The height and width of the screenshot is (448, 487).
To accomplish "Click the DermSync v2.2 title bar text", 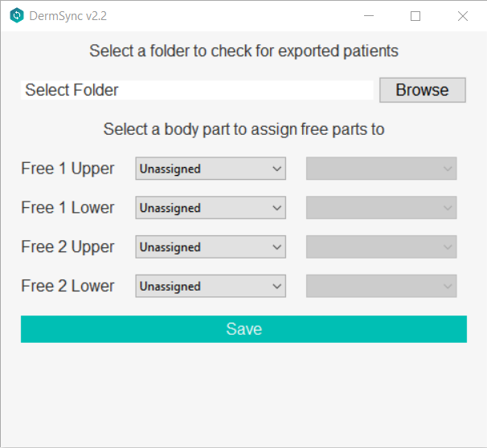I will [x=68, y=16].
